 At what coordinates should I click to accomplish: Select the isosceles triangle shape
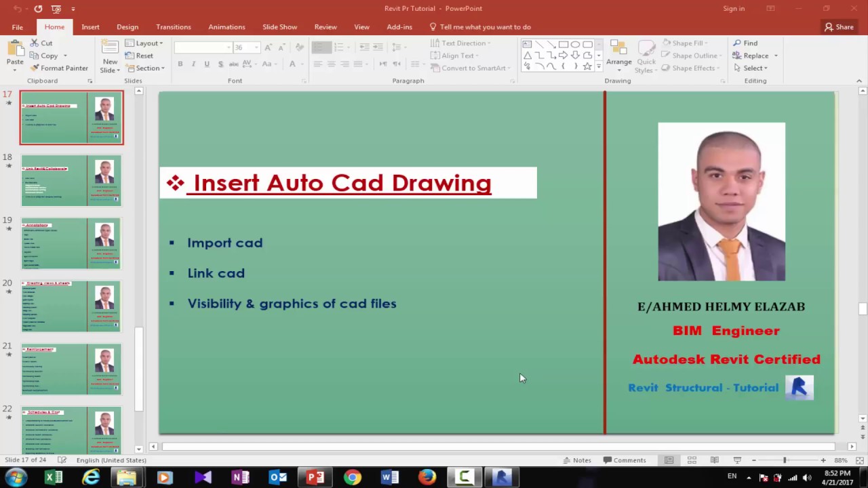(527, 55)
